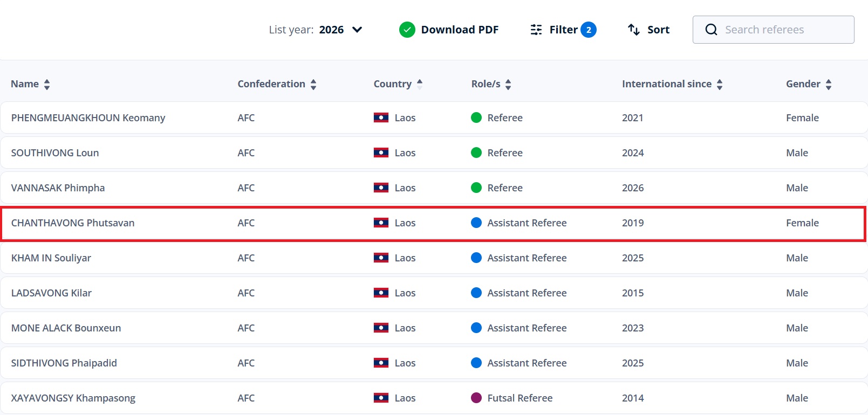This screenshot has width=868, height=415.
Task: Click the green Download PDF checkmark icon
Action: (x=407, y=30)
